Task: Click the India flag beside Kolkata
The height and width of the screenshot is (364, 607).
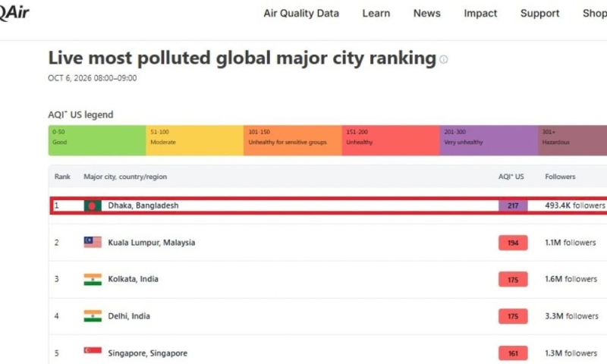Action: tap(93, 279)
